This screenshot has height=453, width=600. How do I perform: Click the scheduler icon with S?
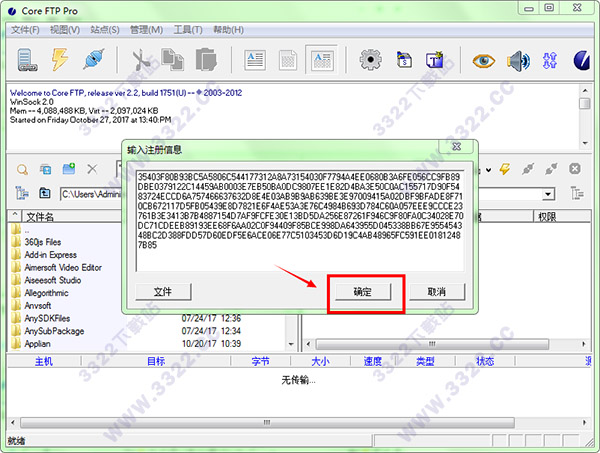404,60
